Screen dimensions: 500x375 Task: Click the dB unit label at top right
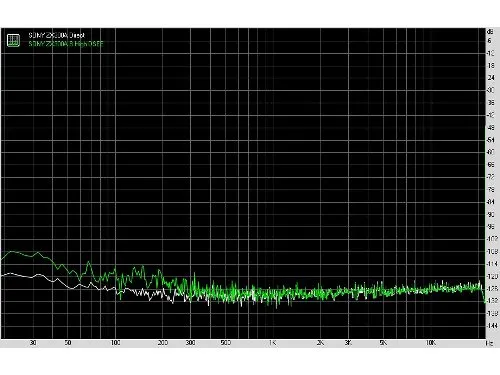(490, 32)
